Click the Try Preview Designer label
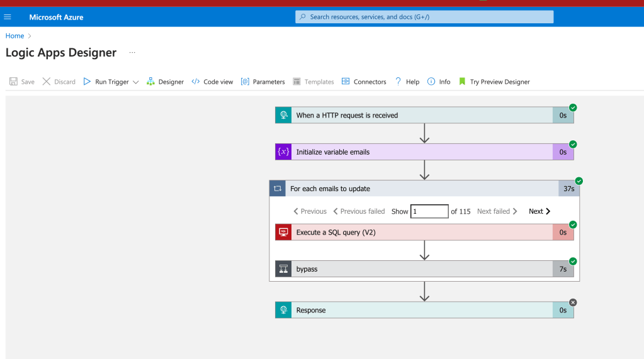Image resolution: width=644 pixels, height=359 pixels. [500, 82]
